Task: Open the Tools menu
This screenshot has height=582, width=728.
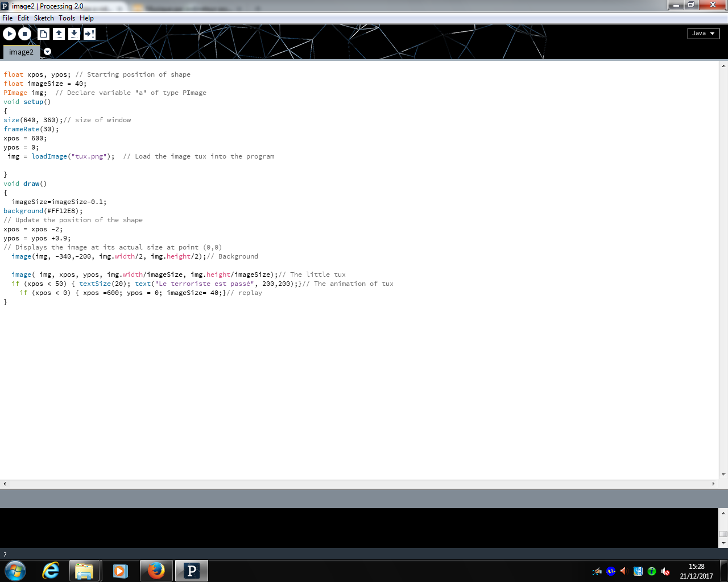Action: coord(67,18)
